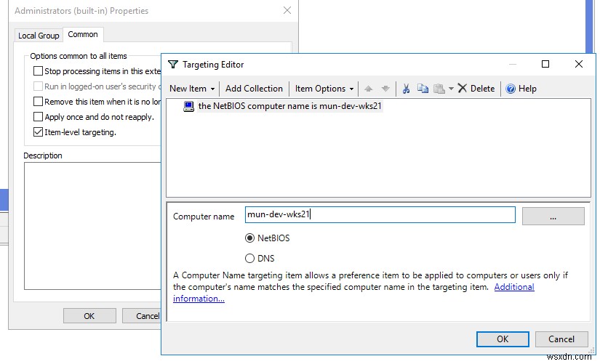Toggle 'Stop processing items in this extension' checkbox
The height and width of the screenshot is (364, 600).
(x=38, y=71)
